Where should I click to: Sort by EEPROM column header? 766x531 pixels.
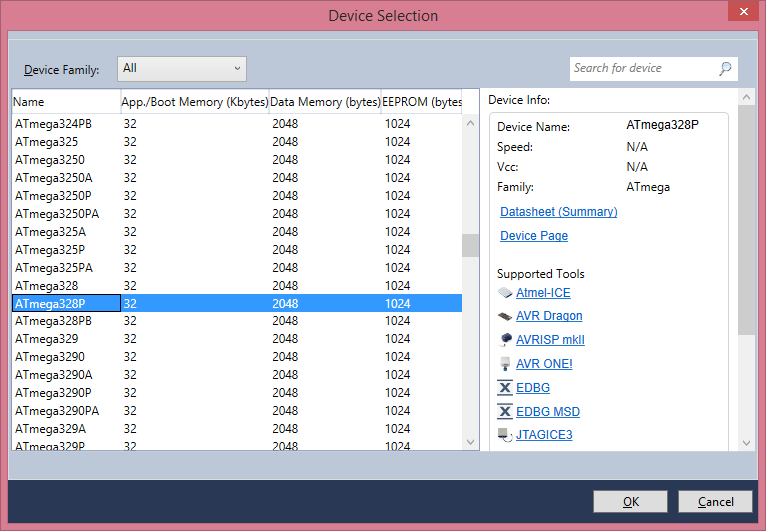click(x=421, y=102)
